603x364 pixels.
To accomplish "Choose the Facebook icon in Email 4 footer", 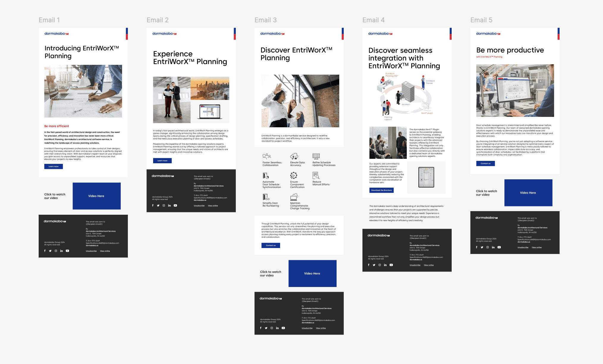I will pos(369,265).
